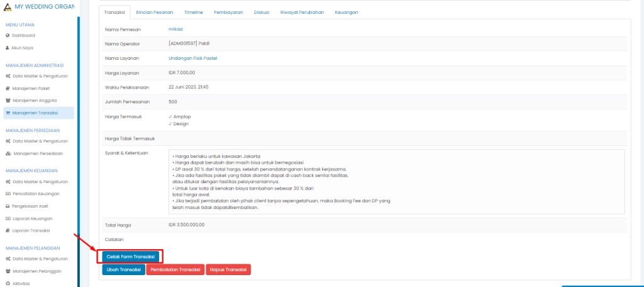Click the Pengelolaan Aset icon

[x=8, y=206]
